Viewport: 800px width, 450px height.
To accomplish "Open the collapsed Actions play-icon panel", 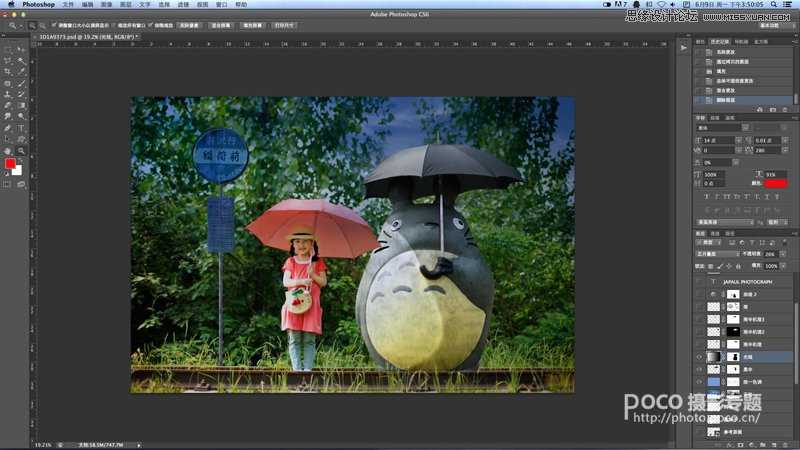I will (684, 47).
